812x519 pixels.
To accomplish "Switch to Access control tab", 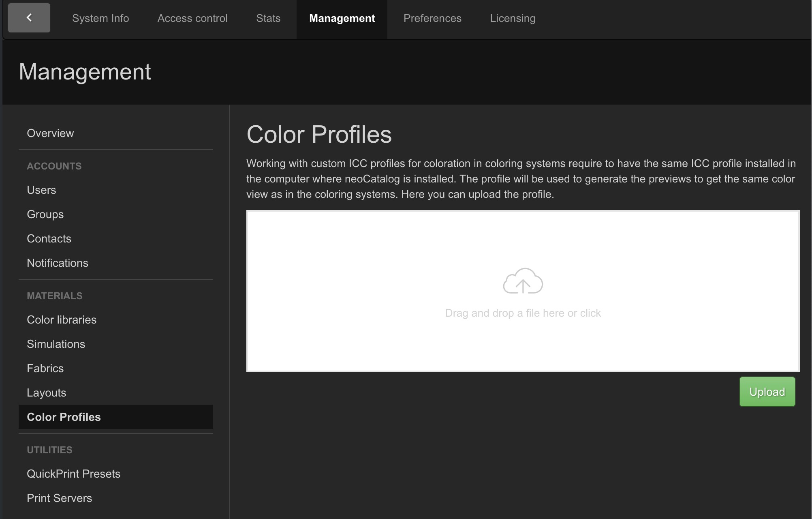I will (192, 18).
